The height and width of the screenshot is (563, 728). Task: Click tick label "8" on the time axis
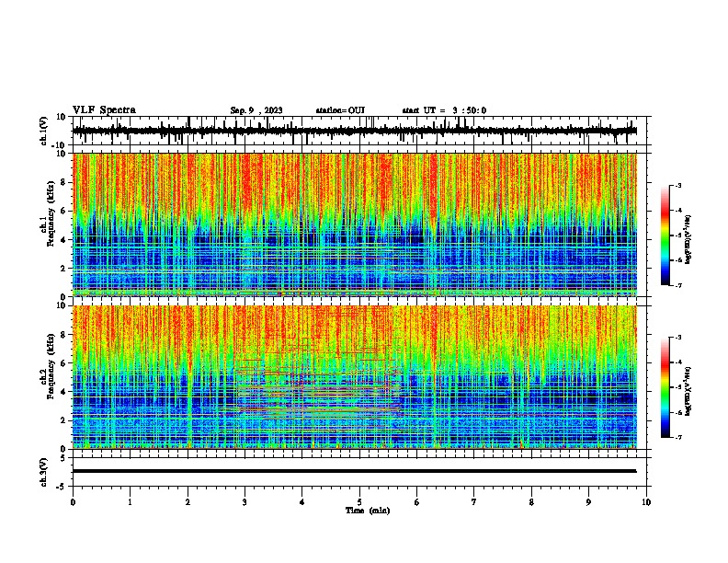pyautogui.click(x=531, y=502)
